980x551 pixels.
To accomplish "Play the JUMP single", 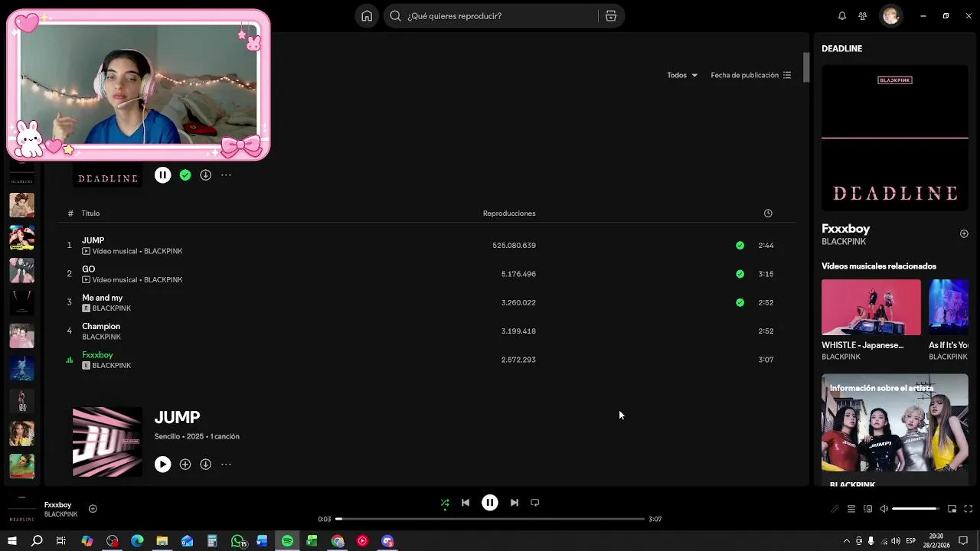I will tap(162, 465).
